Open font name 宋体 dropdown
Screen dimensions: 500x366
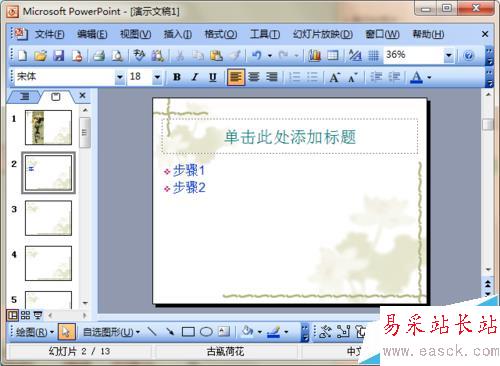(x=120, y=77)
